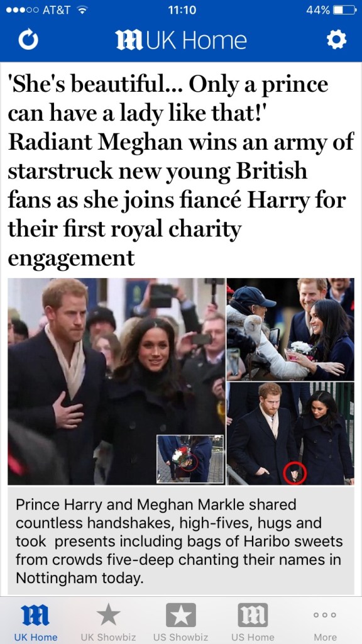This screenshot has height=644, width=362.
Task: Open the bottom-right photo with red circle
Action: 290,434
